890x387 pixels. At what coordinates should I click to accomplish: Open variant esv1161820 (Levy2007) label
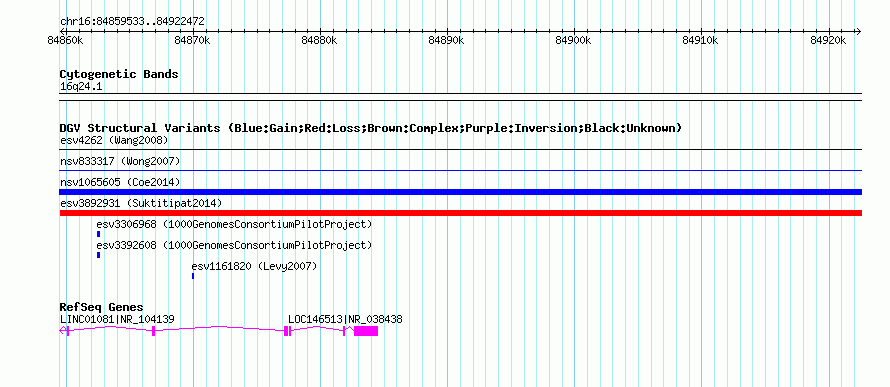click(x=254, y=266)
